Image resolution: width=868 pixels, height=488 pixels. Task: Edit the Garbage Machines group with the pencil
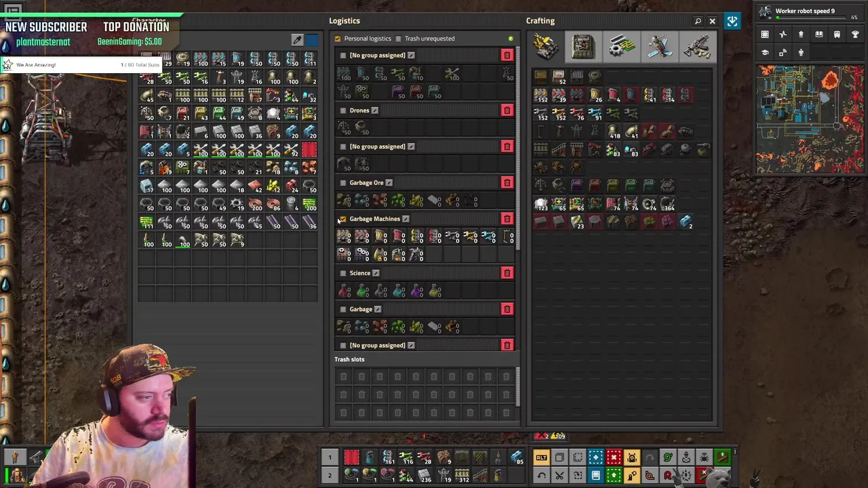[x=405, y=219]
